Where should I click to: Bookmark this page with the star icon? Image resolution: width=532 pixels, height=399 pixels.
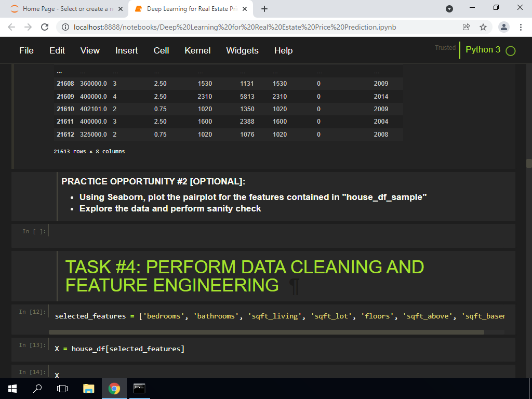(x=483, y=27)
